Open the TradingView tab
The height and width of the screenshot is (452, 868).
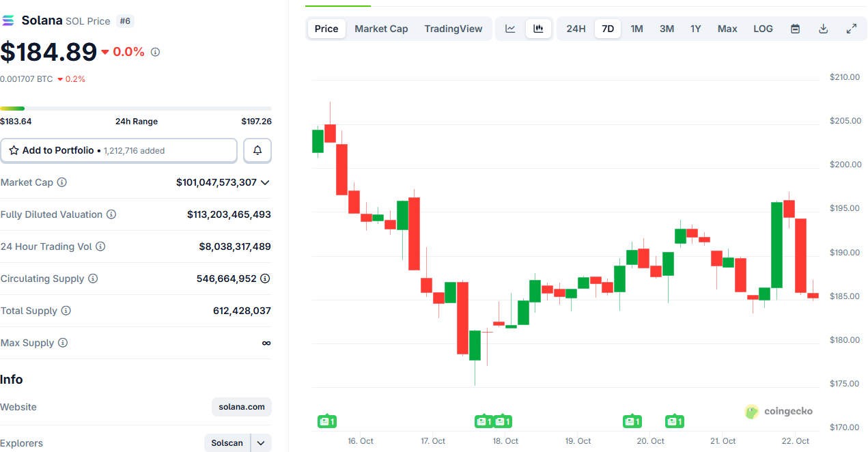click(453, 29)
